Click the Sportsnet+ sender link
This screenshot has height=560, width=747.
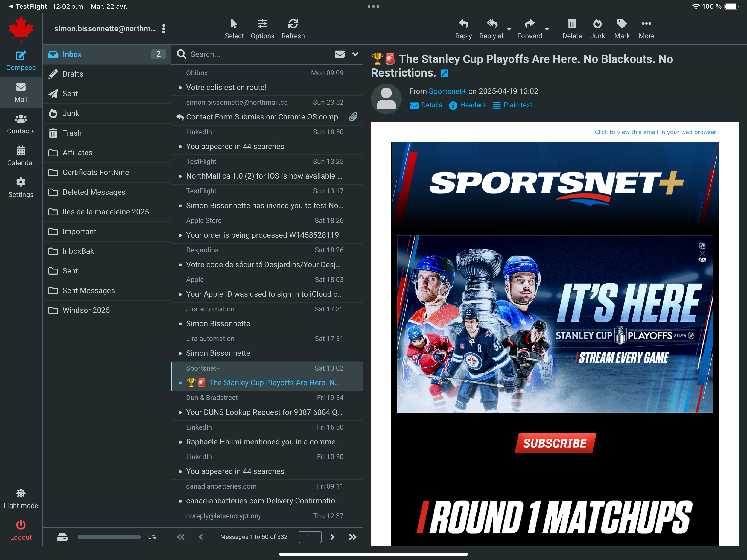pyautogui.click(x=447, y=91)
